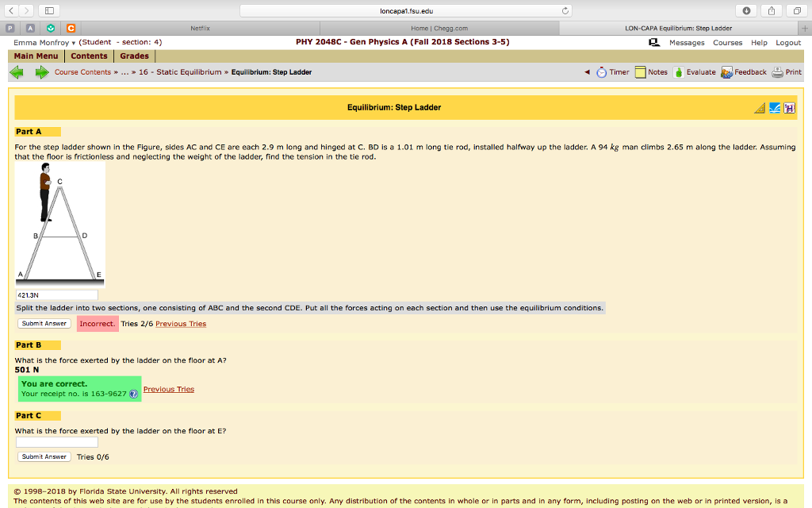This screenshot has height=508, width=812.
Task: Open Messages link
Action: click(x=687, y=43)
